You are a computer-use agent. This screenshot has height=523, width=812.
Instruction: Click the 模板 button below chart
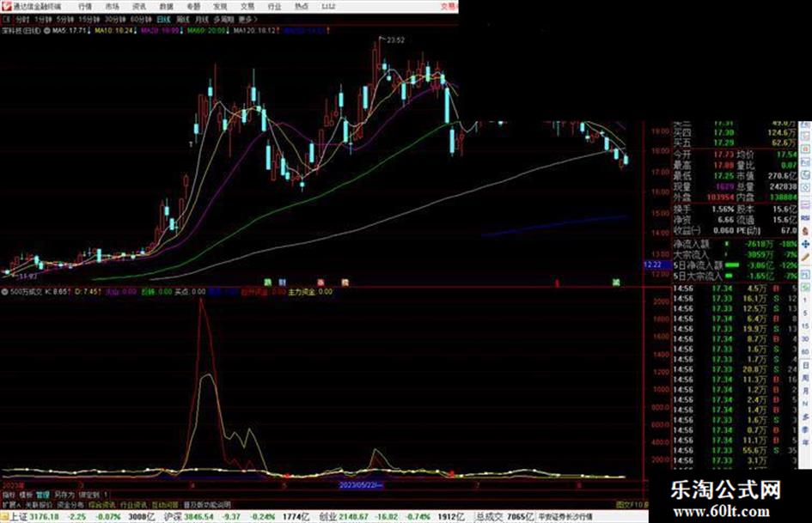(x=26, y=495)
